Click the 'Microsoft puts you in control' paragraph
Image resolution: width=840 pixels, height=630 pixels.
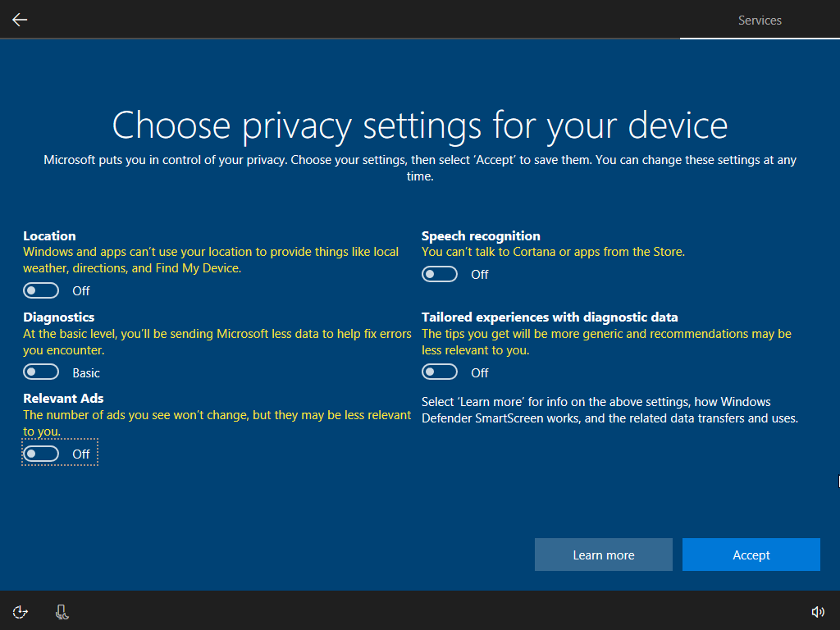420,167
